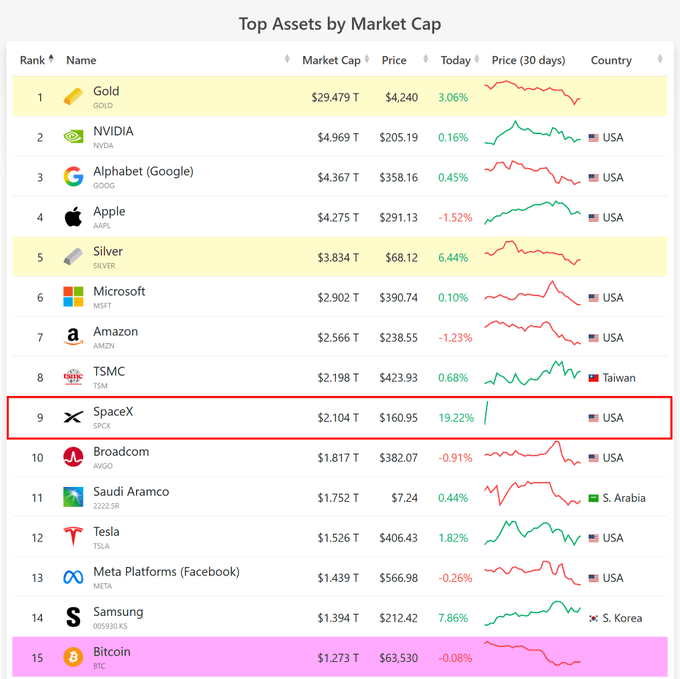
Task: Click Bitcoin's 30-day price chart
Action: [x=533, y=653]
